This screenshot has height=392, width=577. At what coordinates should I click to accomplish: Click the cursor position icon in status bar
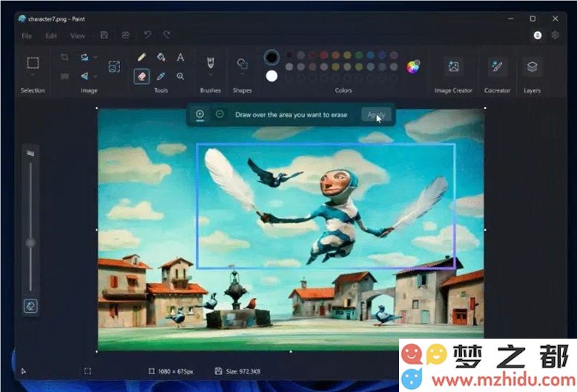tap(24, 371)
